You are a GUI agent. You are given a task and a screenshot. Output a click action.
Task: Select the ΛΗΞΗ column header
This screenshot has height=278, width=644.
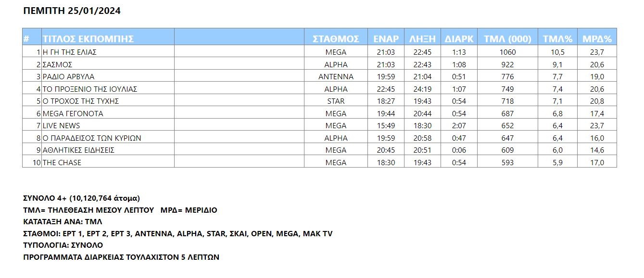coord(422,39)
